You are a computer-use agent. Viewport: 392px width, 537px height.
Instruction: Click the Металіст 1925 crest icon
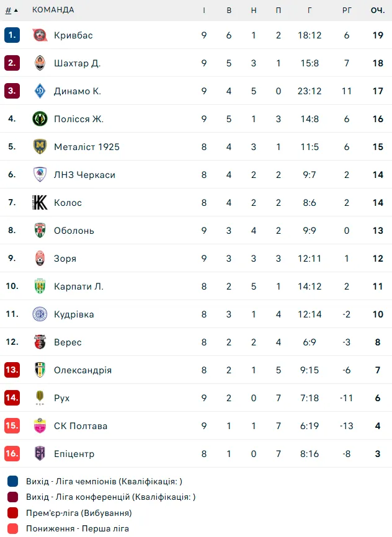coord(40,147)
